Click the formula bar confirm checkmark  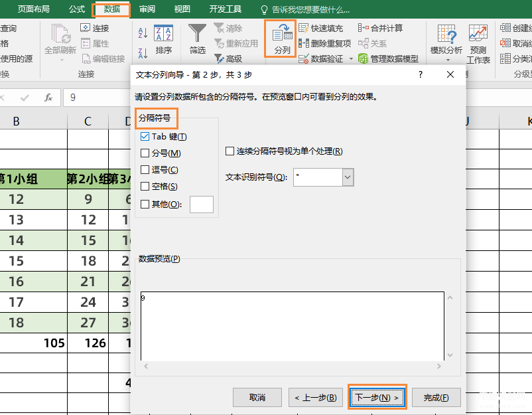click(x=25, y=98)
